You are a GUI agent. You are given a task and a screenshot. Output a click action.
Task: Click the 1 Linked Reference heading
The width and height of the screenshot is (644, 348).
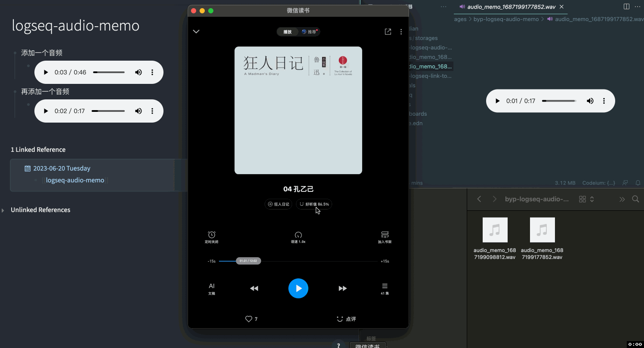38,150
